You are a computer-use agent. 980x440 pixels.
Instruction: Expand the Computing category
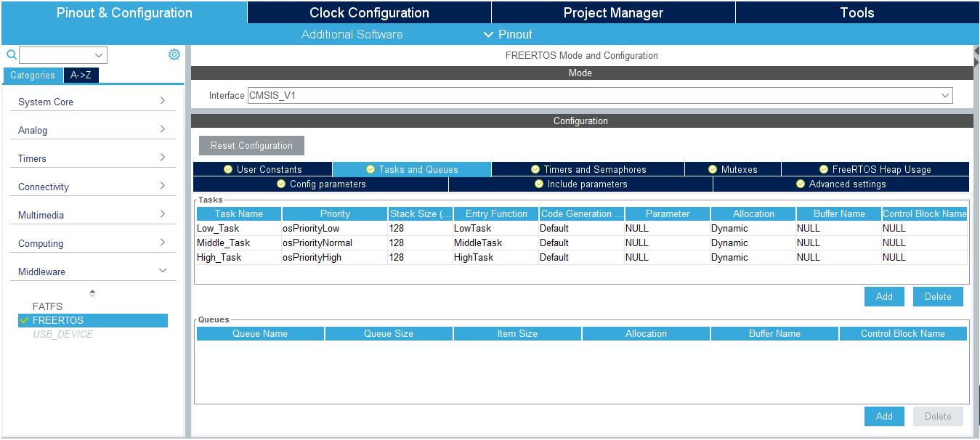coord(92,243)
